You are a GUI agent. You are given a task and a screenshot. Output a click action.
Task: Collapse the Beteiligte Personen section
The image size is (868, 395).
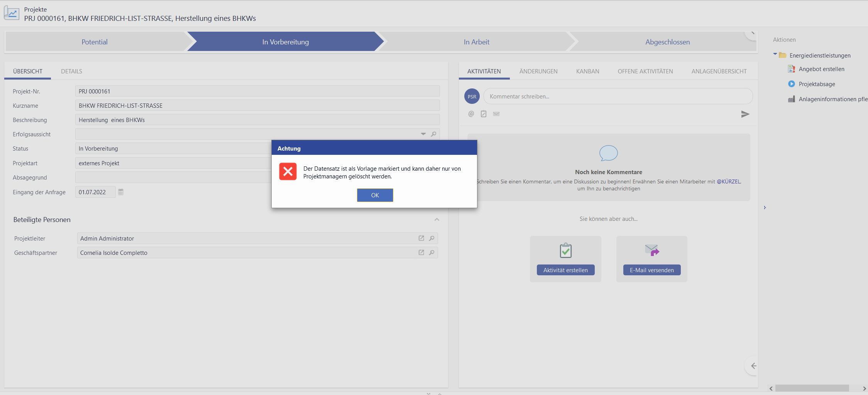point(437,220)
